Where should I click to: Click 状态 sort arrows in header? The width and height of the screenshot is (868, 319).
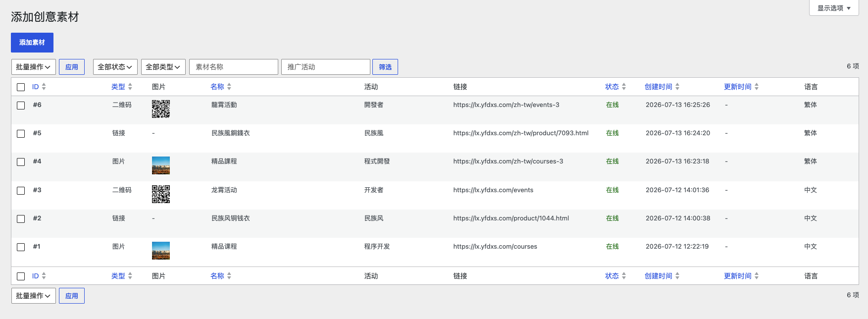click(623, 87)
